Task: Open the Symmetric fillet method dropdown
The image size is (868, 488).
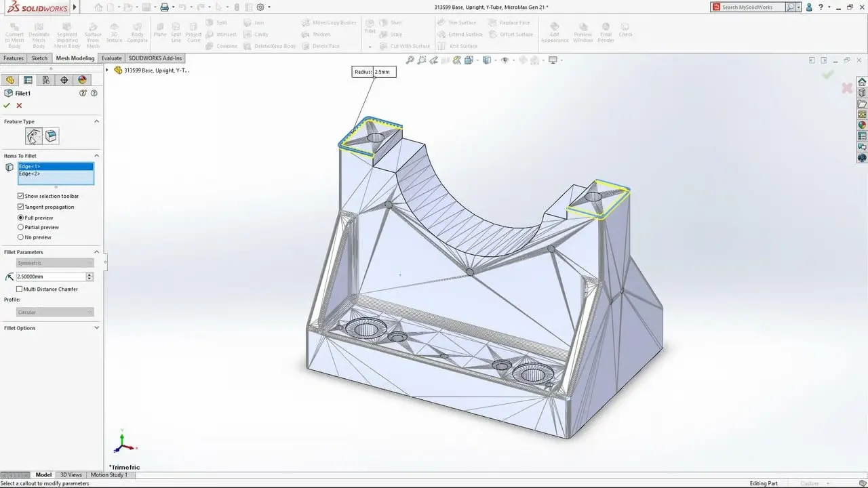Action: pos(55,263)
